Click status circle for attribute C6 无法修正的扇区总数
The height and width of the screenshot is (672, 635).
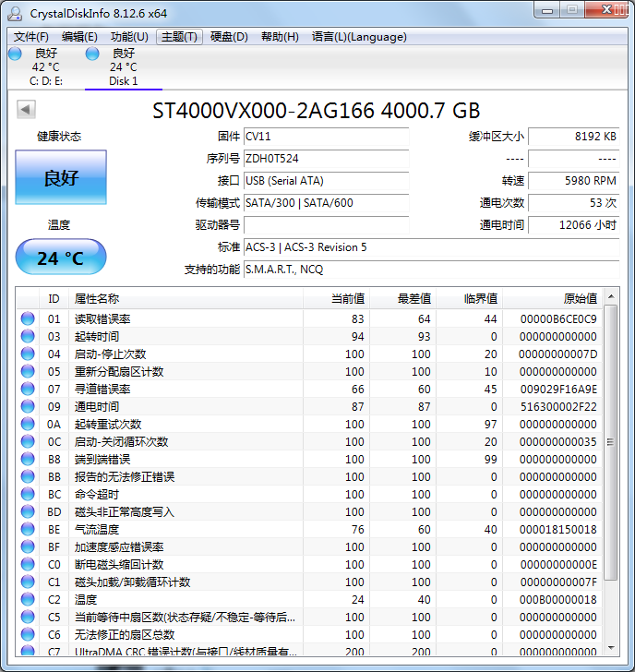point(28,635)
